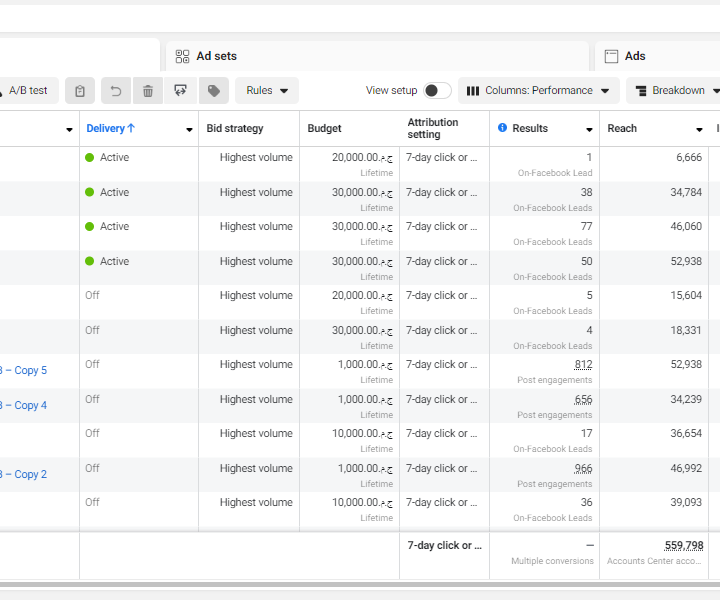Click the 812 post engagements result
Image resolution: width=720 pixels, height=600 pixels.
point(583,365)
